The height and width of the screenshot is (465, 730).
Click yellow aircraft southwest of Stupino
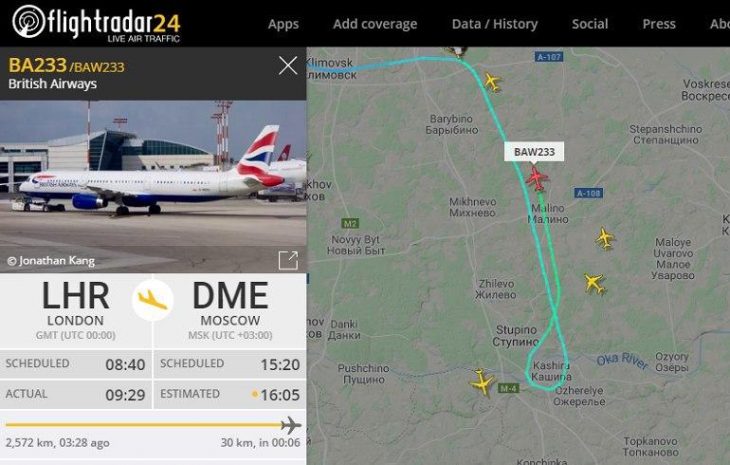click(x=482, y=383)
